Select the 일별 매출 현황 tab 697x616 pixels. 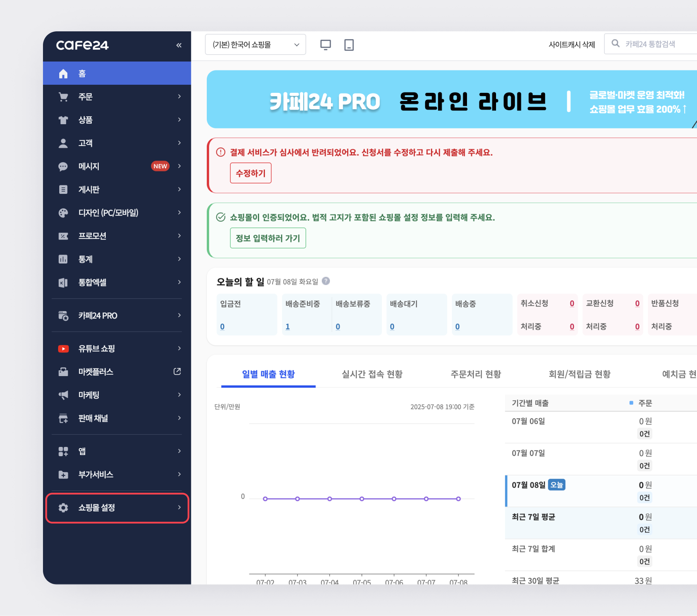(268, 374)
